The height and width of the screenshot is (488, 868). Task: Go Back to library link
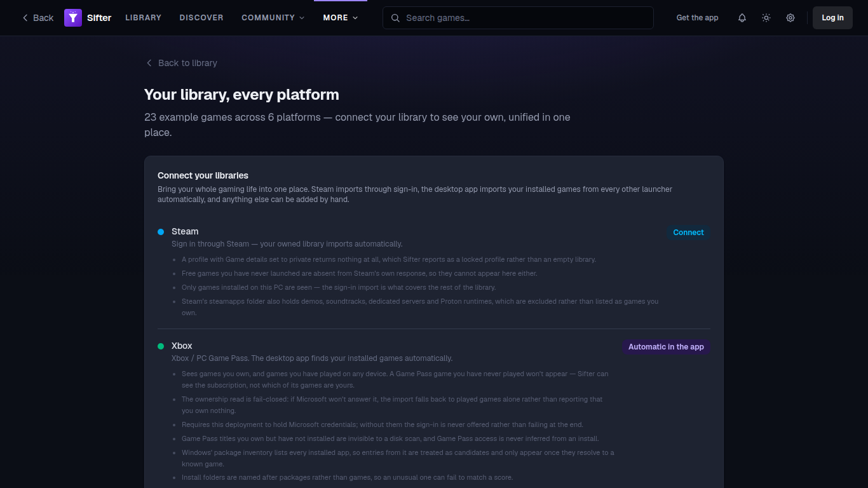[181, 63]
